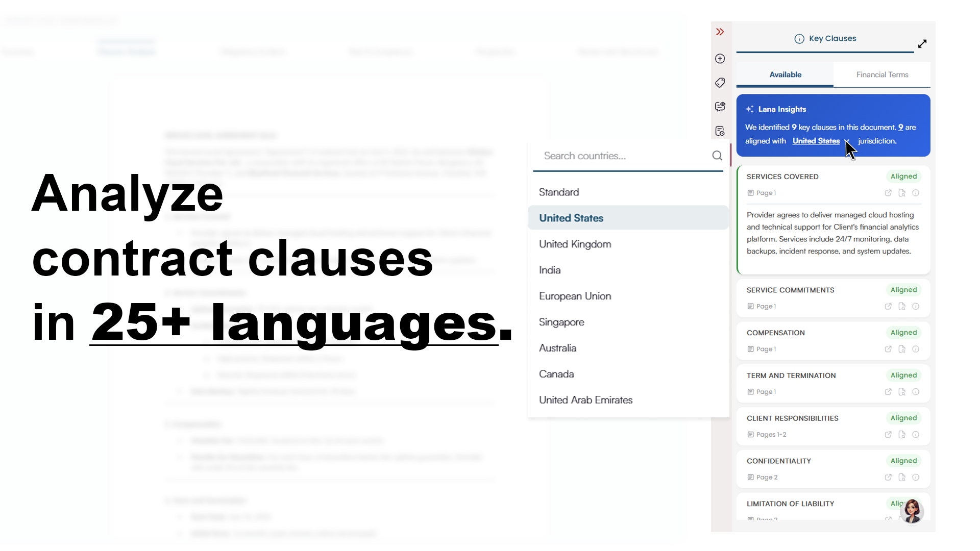This screenshot has width=980, height=551.
Task: Switch to the Available tab
Action: tap(785, 74)
